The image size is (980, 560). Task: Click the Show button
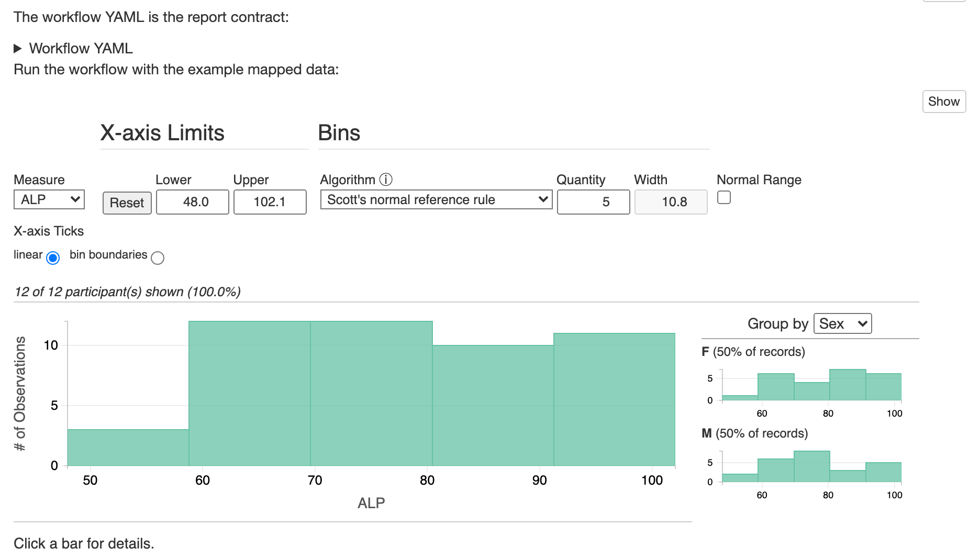(944, 102)
